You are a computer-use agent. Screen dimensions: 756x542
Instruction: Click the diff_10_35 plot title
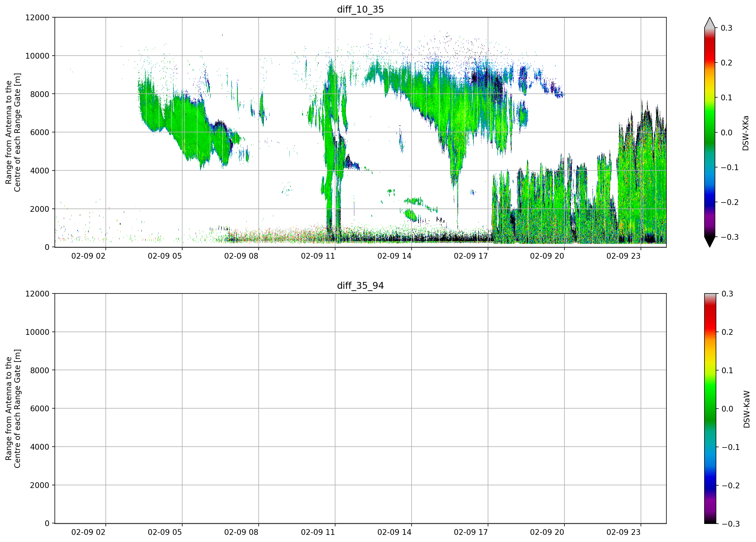(360, 9)
